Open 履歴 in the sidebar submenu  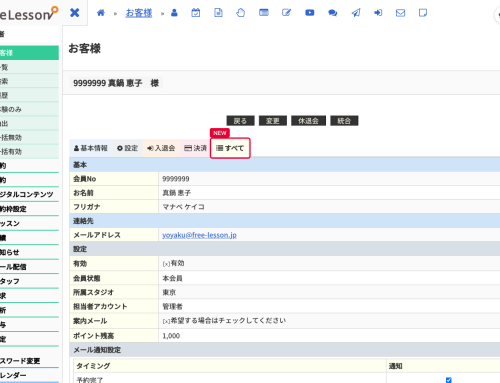click(29, 95)
